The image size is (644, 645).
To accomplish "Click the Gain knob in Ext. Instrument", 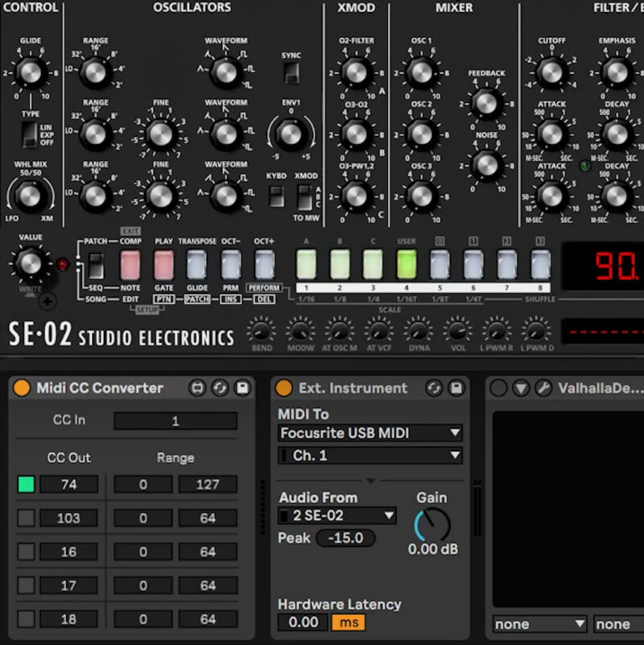I will (433, 525).
